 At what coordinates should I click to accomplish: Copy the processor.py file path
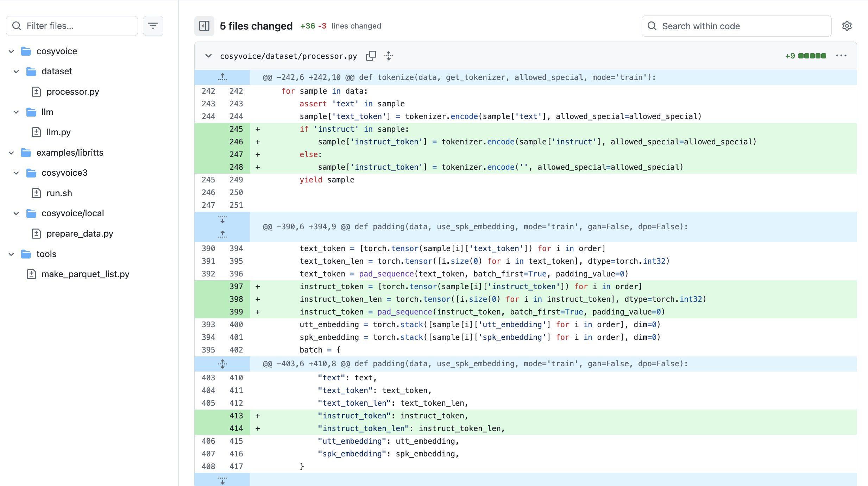tap(371, 56)
